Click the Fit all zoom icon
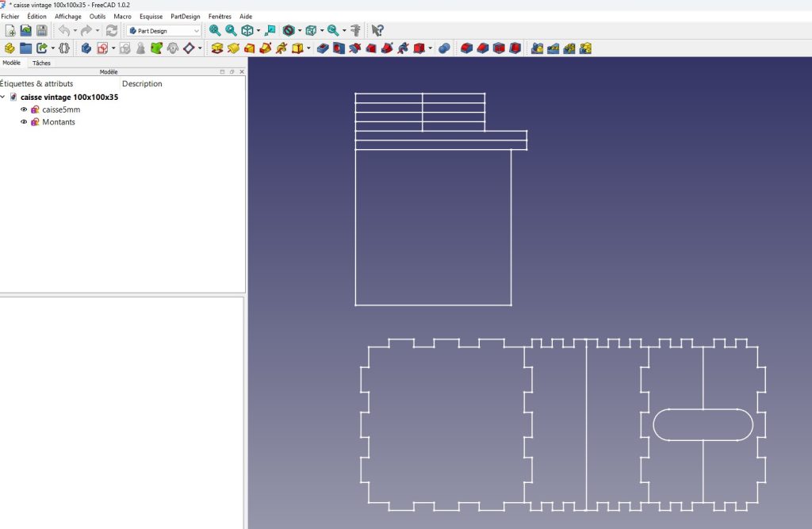The width and height of the screenshot is (812, 529). point(215,31)
